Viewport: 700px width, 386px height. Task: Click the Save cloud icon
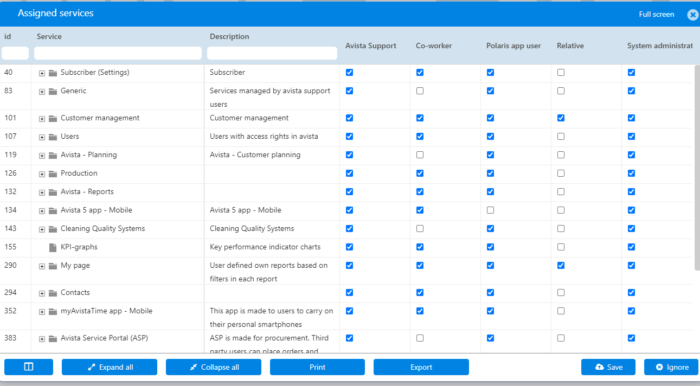coord(600,367)
